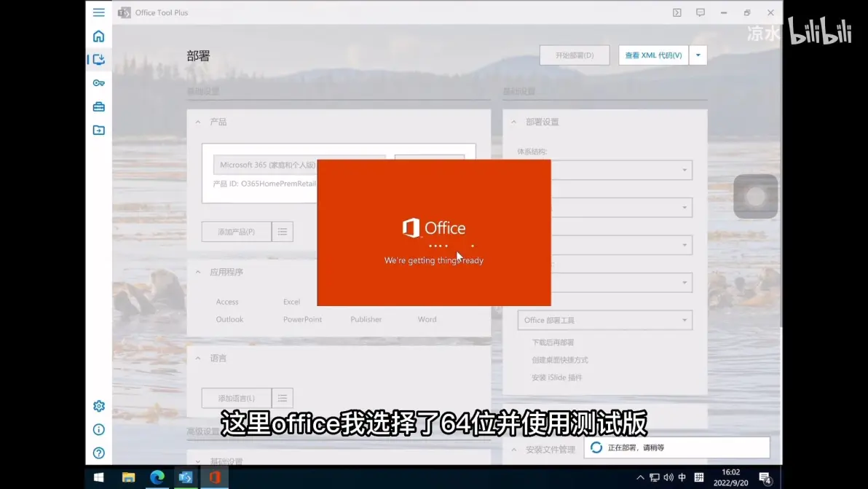Viewport: 868px width, 489px height.
Task: Enable the 创建桌面快捷方式 option
Action: (560, 360)
